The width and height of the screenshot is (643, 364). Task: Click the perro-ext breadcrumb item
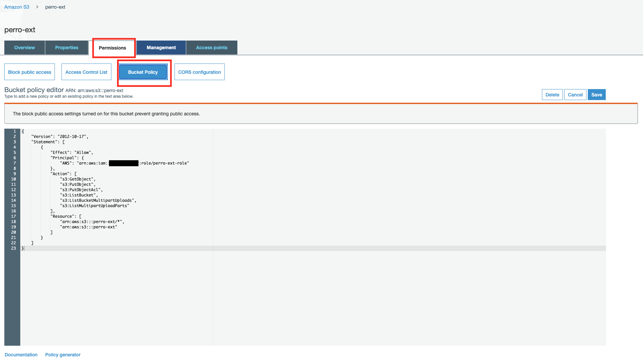(x=55, y=7)
